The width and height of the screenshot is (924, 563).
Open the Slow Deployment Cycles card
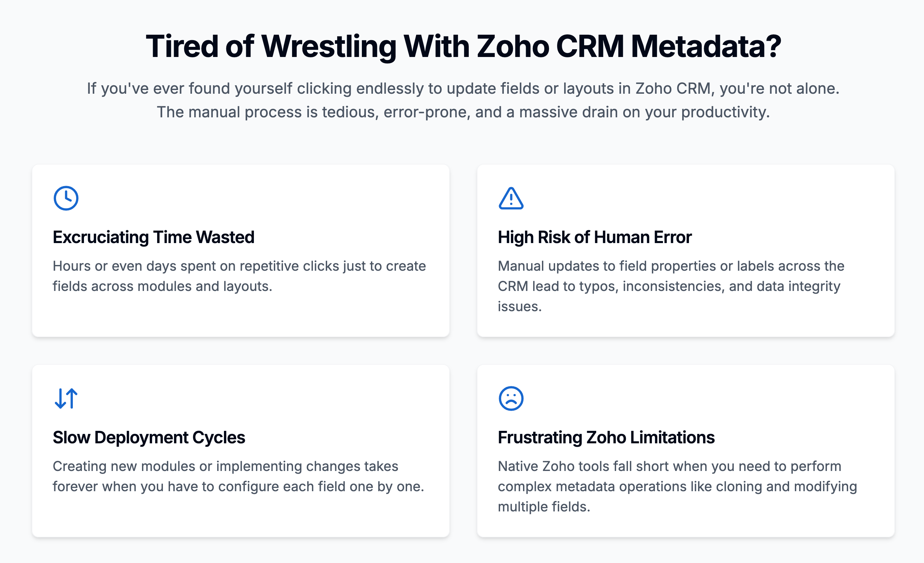(241, 451)
